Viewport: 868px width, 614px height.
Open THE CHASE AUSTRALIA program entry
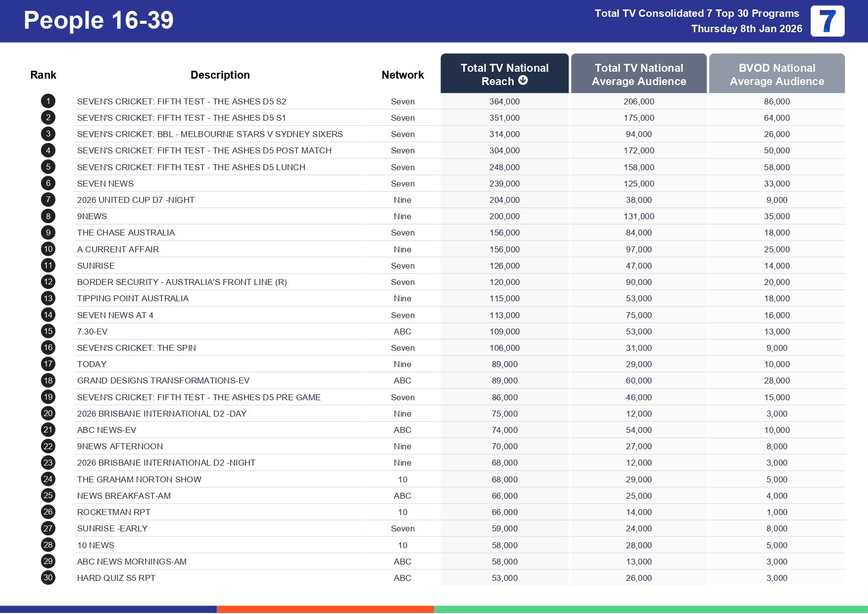(x=126, y=233)
